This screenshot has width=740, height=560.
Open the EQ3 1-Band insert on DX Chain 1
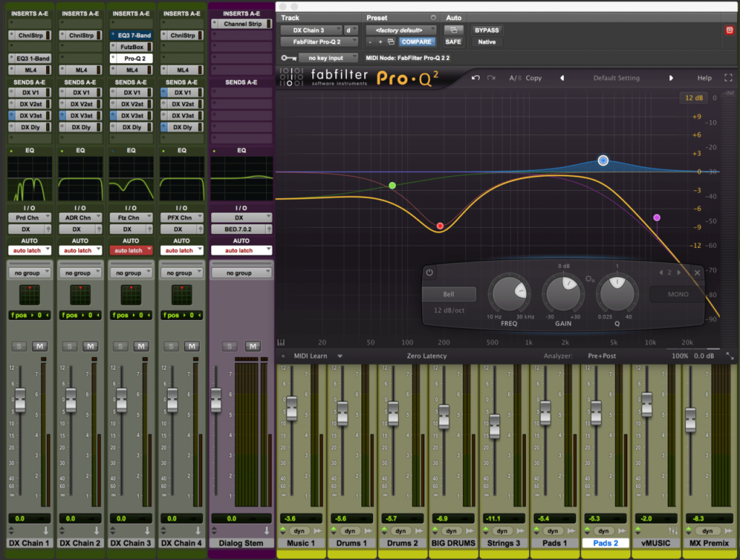[29, 59]
